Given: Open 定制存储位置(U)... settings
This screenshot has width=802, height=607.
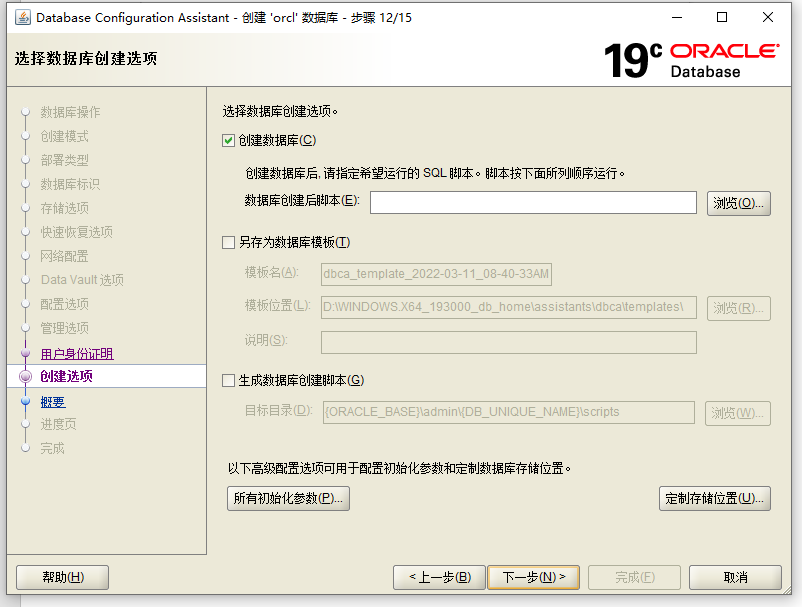Looking at the screenshot, I should coord(715,498).
